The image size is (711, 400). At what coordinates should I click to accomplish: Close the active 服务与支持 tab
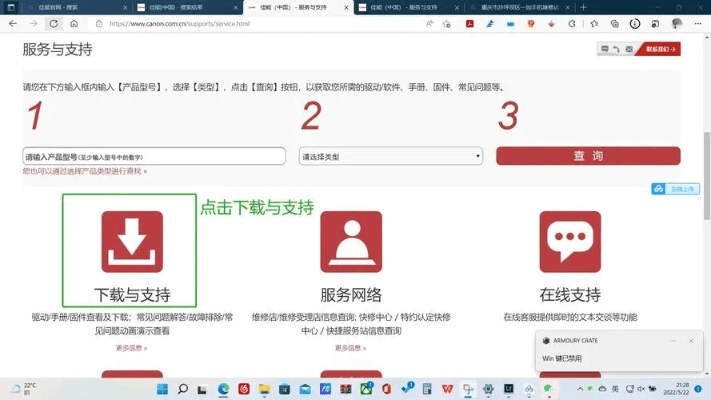click(346, 8)
